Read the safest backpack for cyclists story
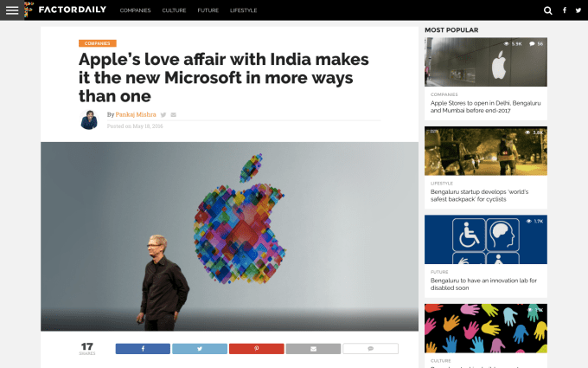The height and width of the screenshot is (368, 588). pos(479,196)
